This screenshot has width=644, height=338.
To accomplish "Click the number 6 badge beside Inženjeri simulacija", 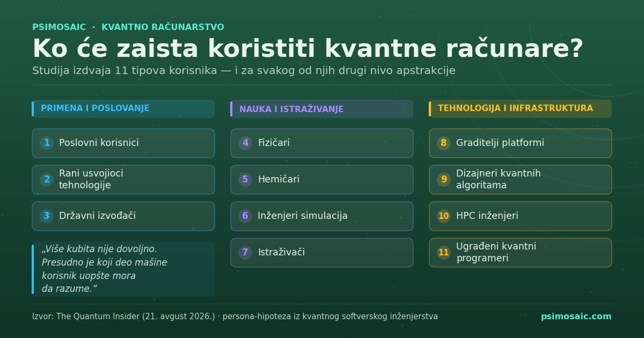I will point(245,216).
